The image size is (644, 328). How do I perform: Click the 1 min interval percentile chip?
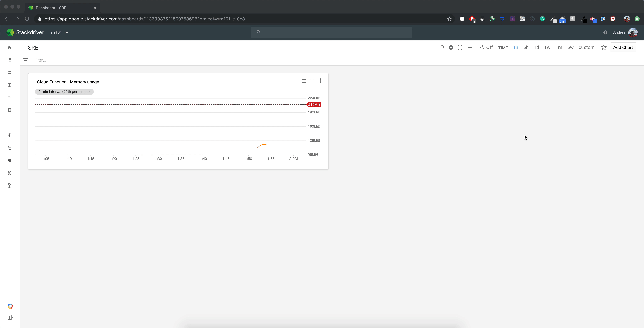coord(64,92)
